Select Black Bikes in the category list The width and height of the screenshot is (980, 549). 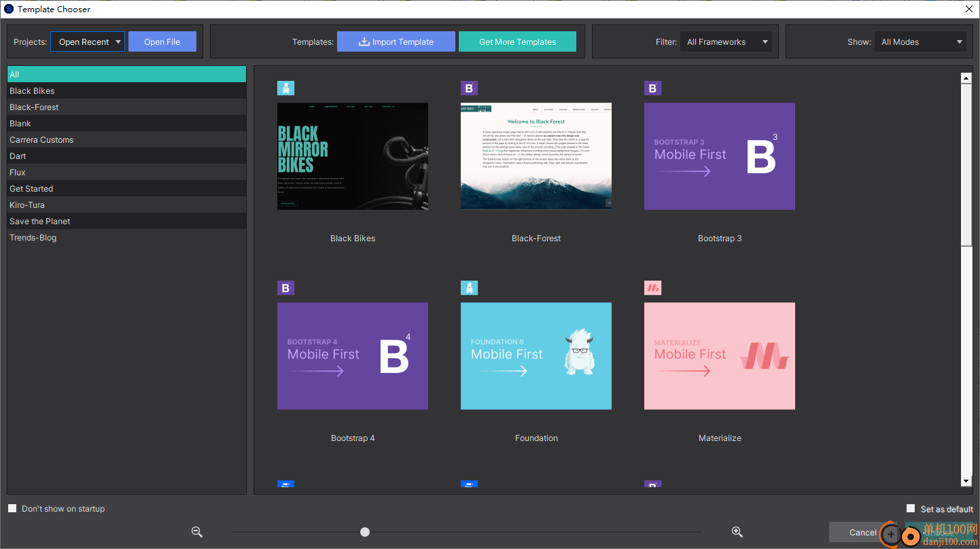[x=127, y=90]
